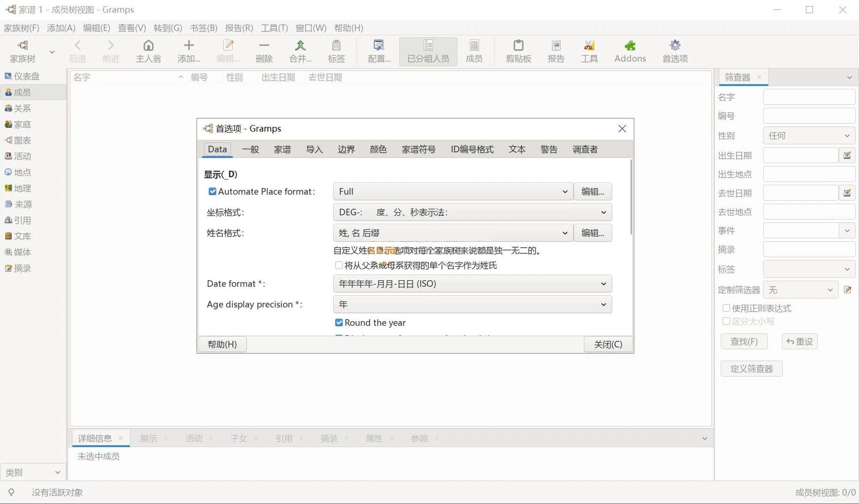Open the 出生日期 date editor icon
859x504 pixels.
point(847,155)
